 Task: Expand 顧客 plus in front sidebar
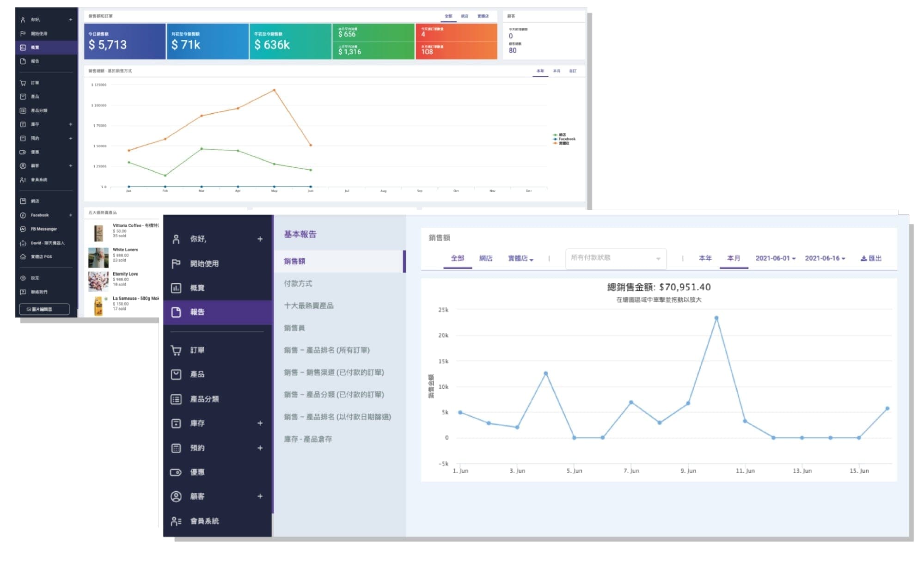point(260,496)
